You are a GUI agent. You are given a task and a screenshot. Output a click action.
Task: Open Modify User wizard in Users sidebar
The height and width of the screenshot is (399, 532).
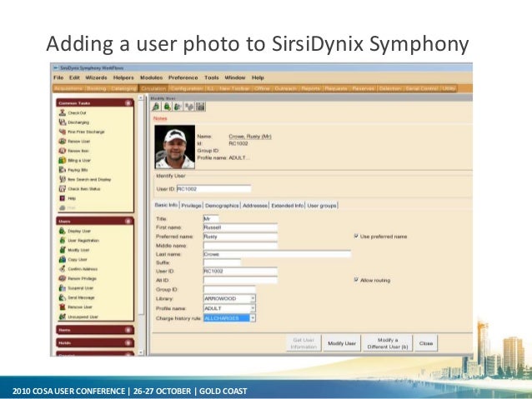click(x=74, y=250)
